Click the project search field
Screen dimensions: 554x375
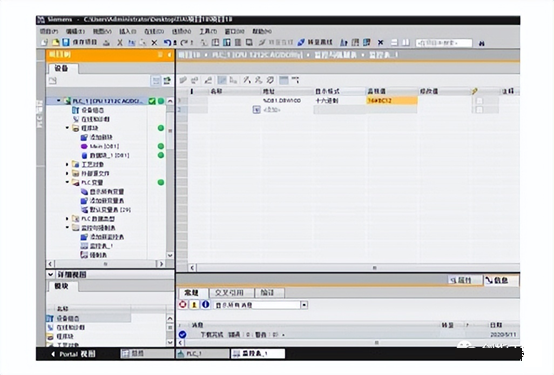pyautogui.click(x=444, y=43)
